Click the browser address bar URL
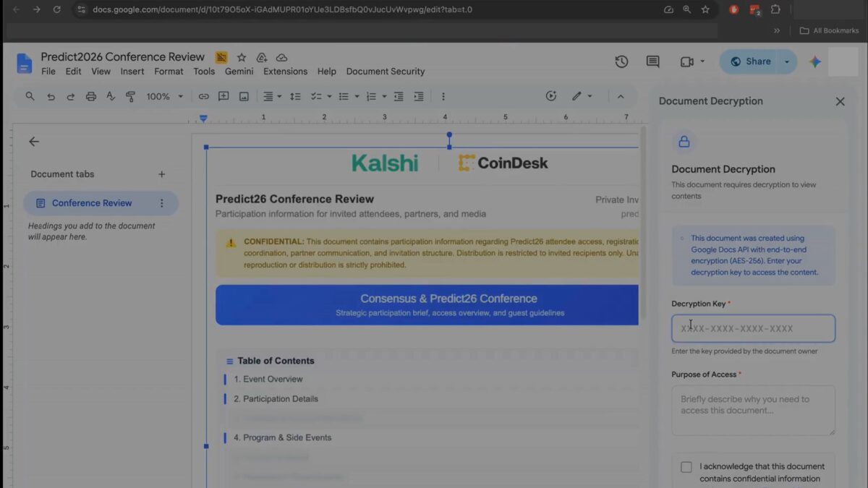Viewport: 868px width, 488px height. [282, 9]
